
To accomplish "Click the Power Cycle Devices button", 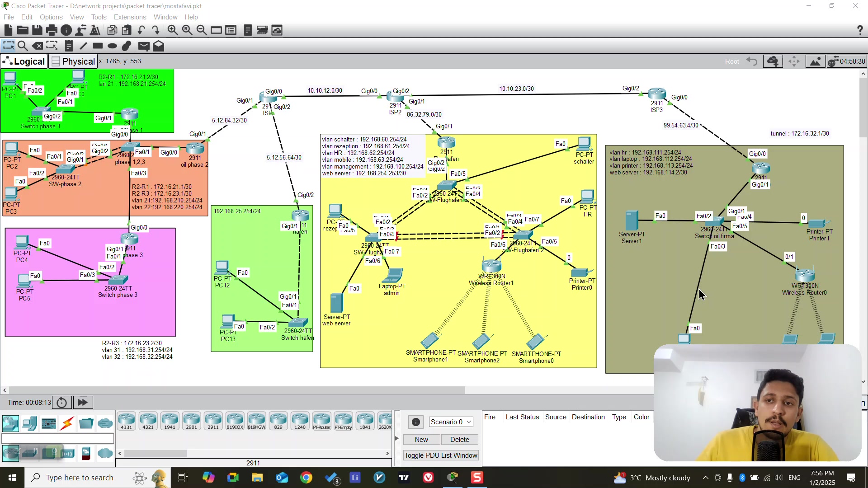I will tap(62, 403).
